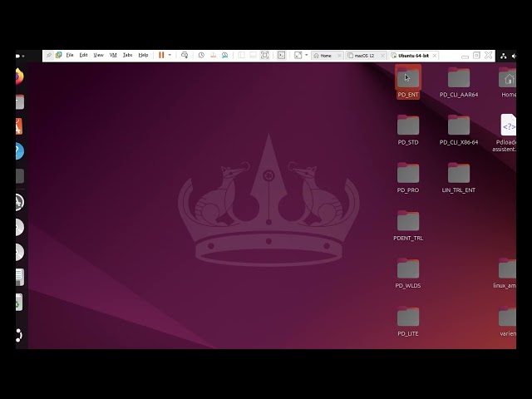
Task: Open the Help menu
Action: coord(143,55)
